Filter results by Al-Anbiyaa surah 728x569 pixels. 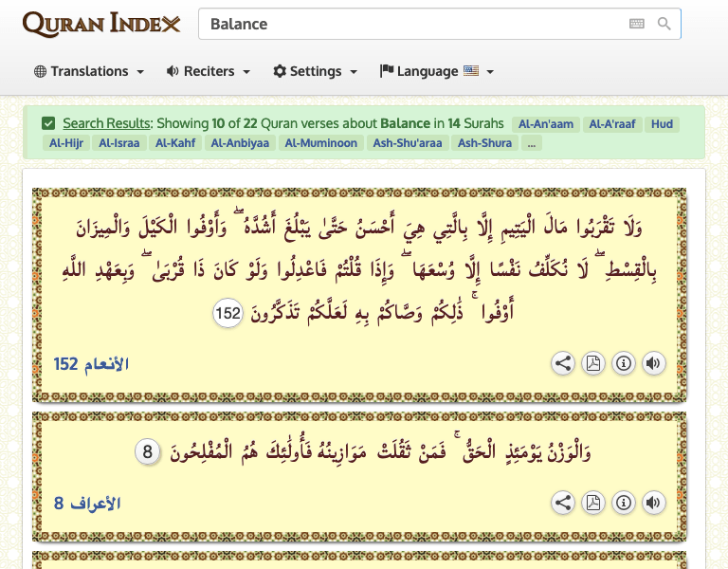[240, 143]
